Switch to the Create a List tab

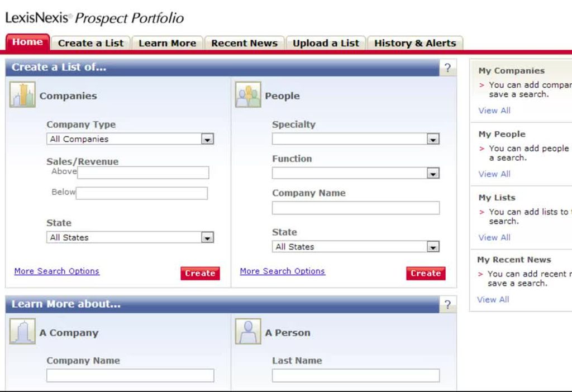[x=90, y=43]
